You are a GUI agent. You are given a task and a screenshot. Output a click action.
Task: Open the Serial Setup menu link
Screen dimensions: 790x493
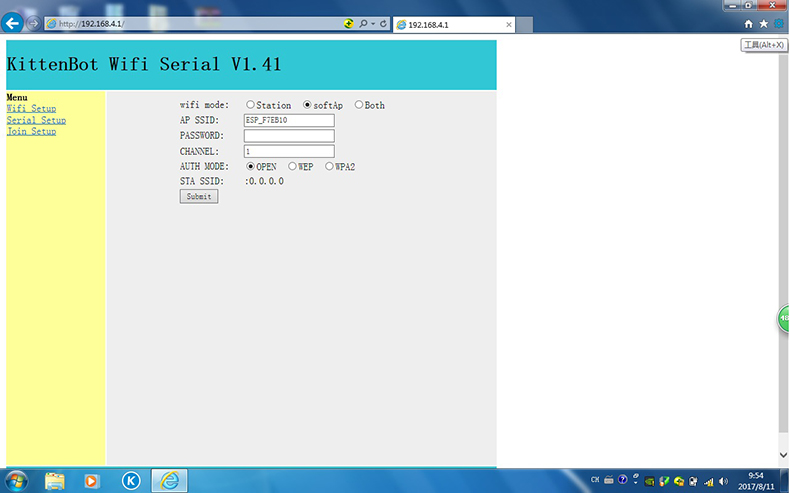coord(36,120)
